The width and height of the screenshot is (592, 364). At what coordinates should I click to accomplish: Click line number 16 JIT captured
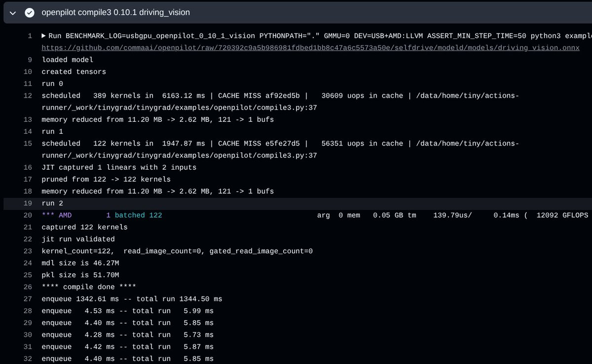coord(28,167)
